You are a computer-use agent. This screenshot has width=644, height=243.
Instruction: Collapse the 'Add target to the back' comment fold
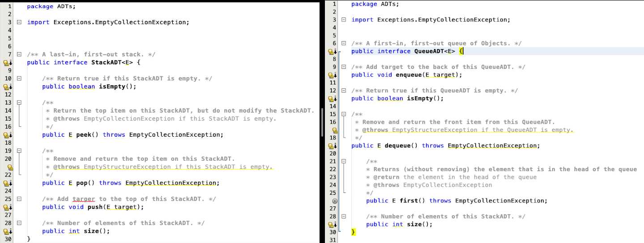click(344, 67)
